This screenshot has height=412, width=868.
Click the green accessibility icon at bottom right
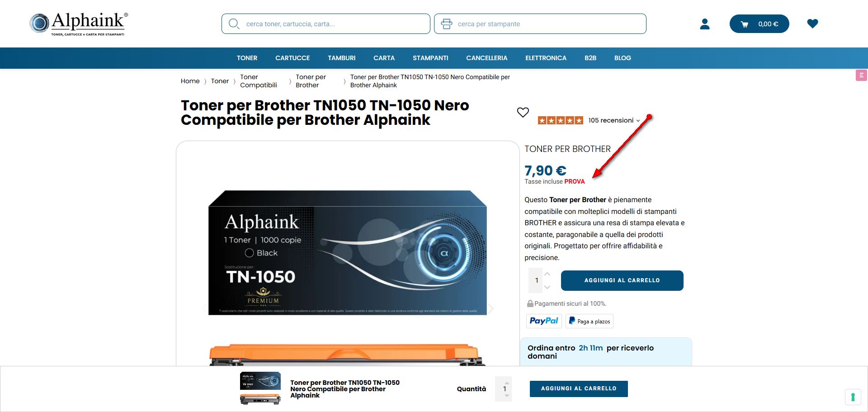coord(853,397)
